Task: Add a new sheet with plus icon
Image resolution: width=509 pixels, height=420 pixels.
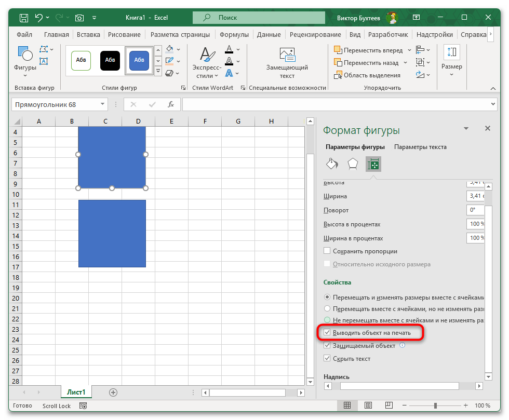Action: pyautogui.click(x=113, y=392)
